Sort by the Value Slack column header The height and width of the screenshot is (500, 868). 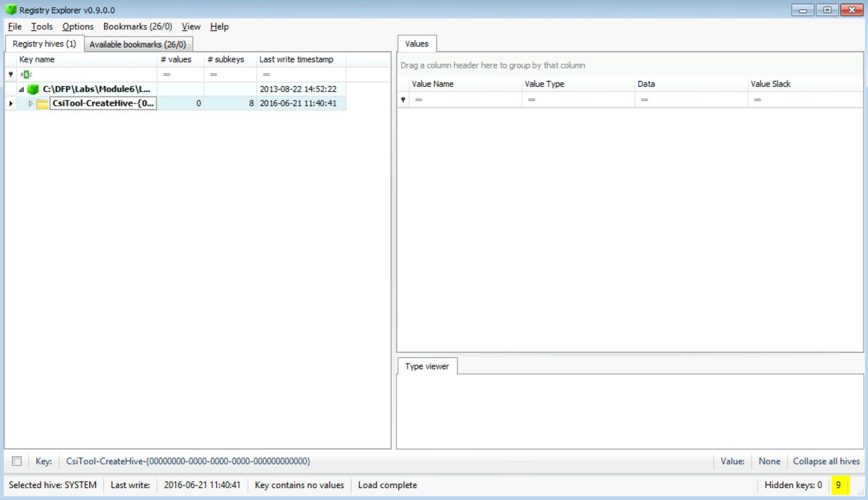coord(805,84)
